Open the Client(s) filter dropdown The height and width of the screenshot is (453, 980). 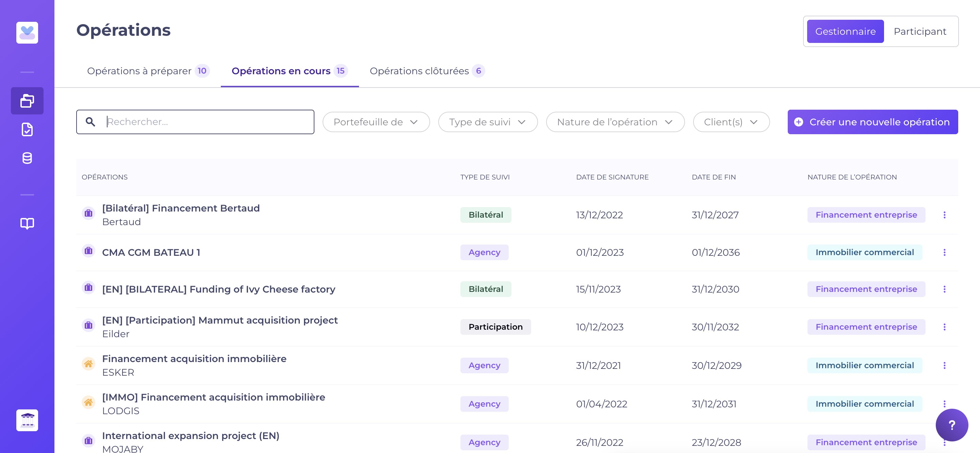(x=731, y=122)
